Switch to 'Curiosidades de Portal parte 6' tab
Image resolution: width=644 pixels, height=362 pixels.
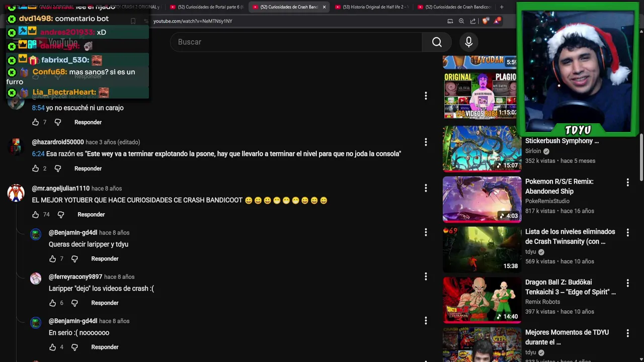coord(206,7)
